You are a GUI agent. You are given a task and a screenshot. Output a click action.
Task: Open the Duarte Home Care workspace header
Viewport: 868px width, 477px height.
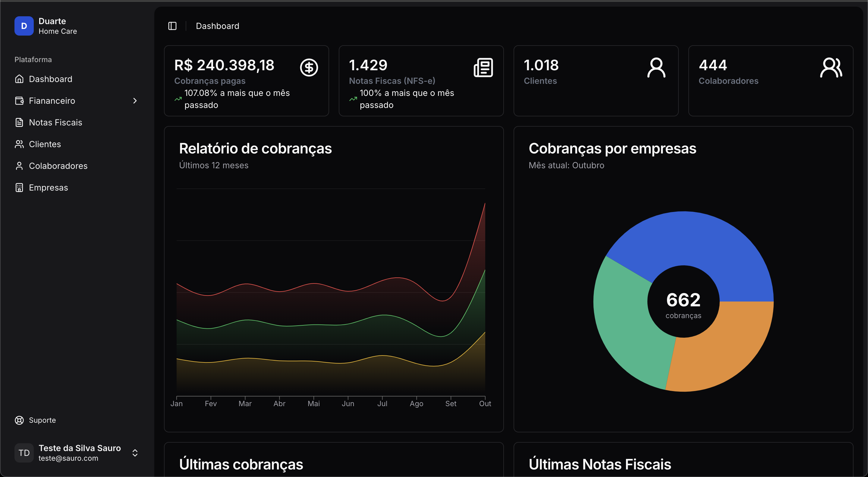(77, 26)
